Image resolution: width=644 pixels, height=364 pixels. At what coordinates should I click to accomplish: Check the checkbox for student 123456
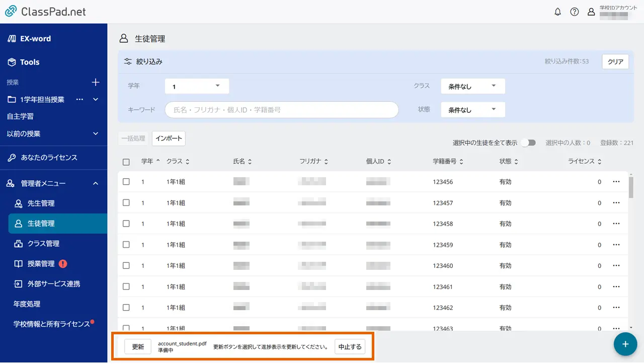coord(126,182)
